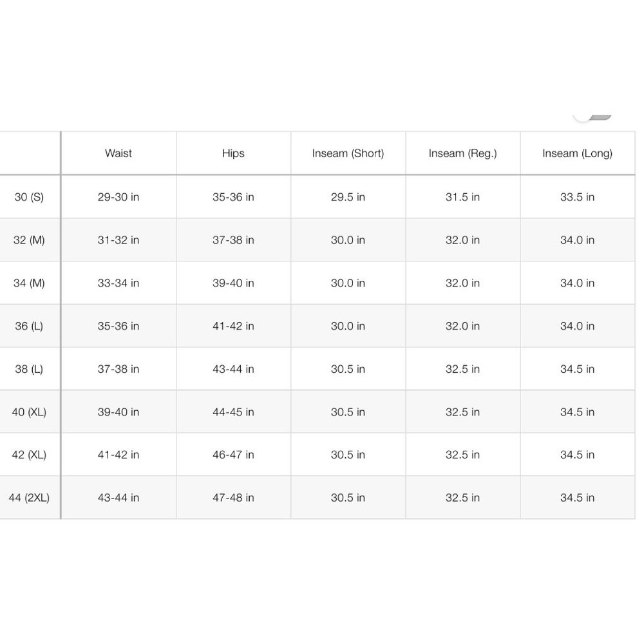Toggle the partially visible unit switch above table
The height and width of the screenshot is (644, 644).
pyautogui.click(x=592, y=118)
